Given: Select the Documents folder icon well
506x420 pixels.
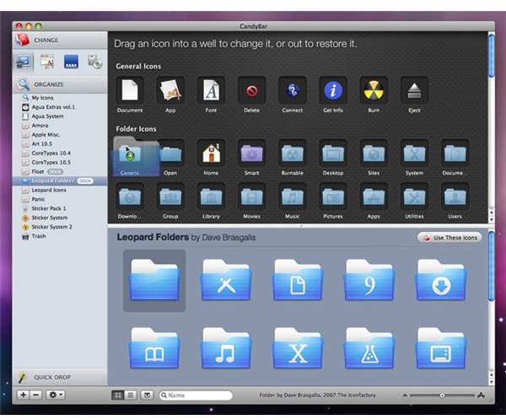Looking at the screenshot, I should tap(455, 153).
